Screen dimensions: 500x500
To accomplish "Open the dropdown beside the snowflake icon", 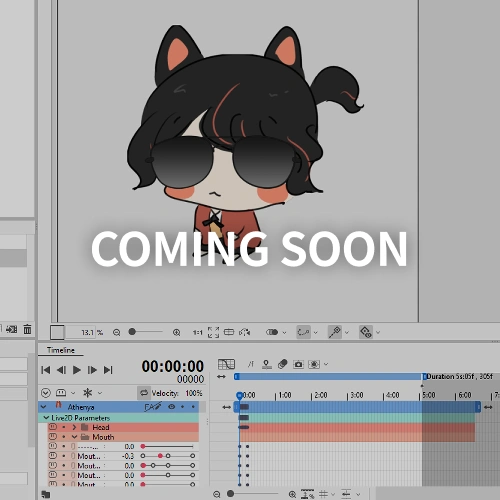I will tap(100, 393).
